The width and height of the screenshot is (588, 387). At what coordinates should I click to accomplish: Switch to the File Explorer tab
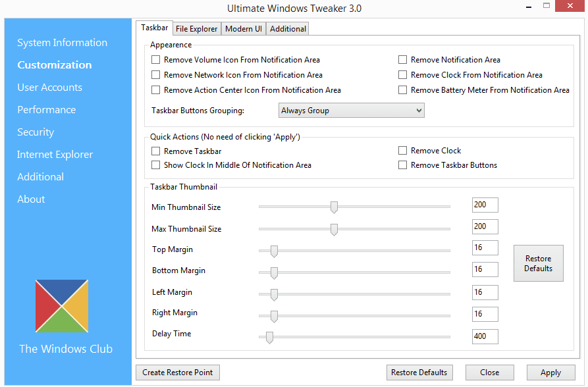196,29
